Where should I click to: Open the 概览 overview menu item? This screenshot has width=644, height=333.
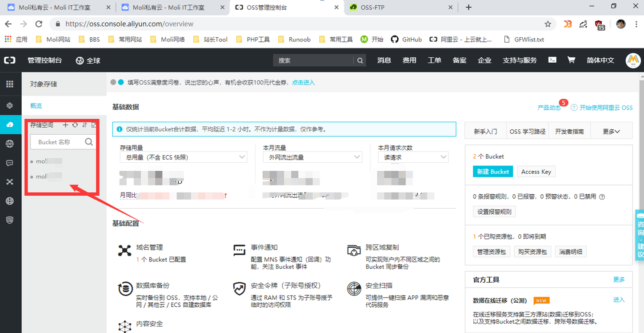(36, 106)
